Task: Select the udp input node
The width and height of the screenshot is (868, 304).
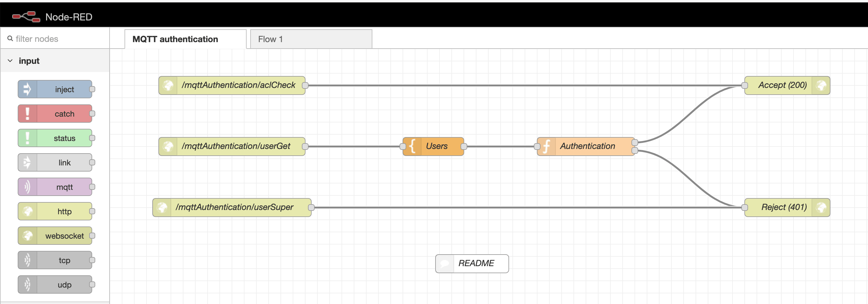Action: point(55,285)
